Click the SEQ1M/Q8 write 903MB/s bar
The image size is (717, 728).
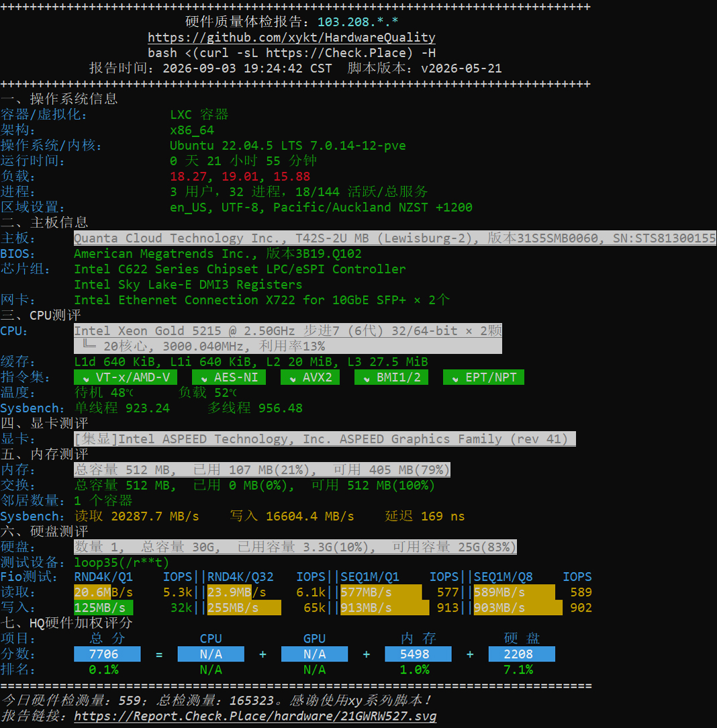[x=518, y=607]
